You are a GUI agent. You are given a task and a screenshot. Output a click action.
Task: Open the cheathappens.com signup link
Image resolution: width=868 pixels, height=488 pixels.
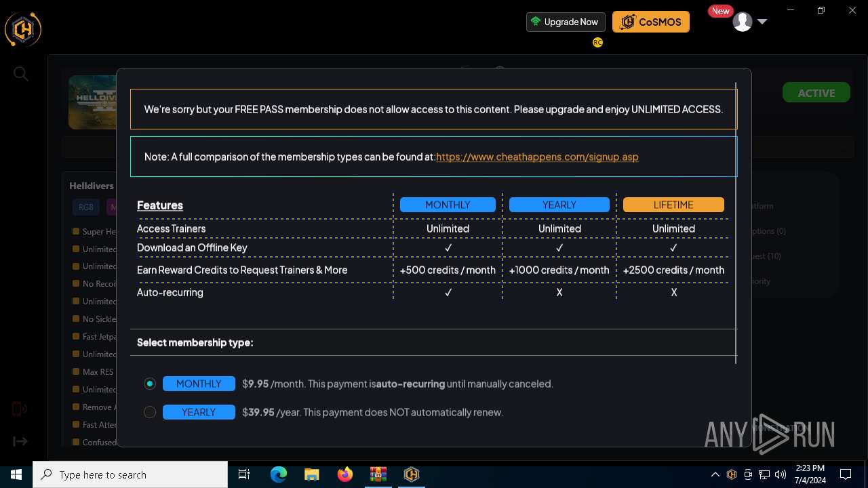click(537, 157)
